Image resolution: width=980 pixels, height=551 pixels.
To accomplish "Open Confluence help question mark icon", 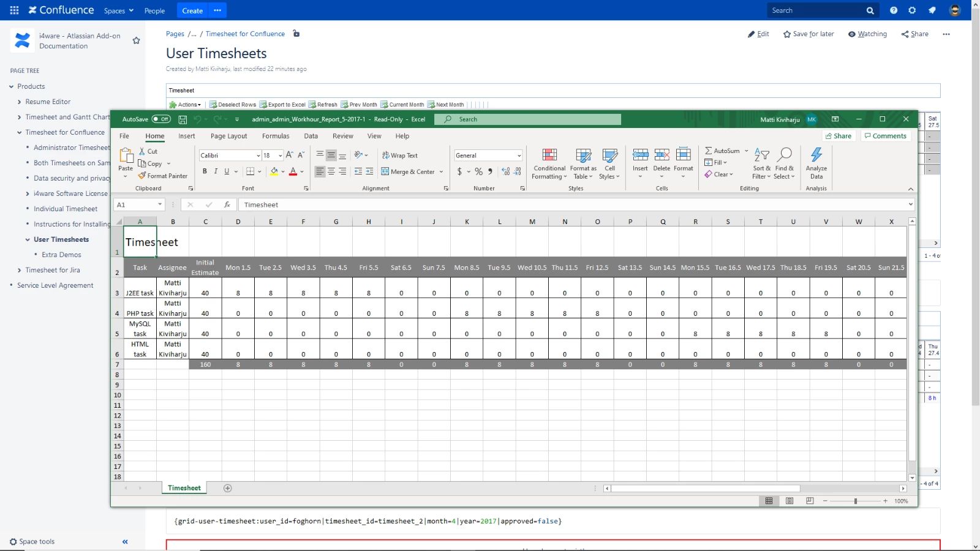I will pyautogui.click(x=894, y=10).
